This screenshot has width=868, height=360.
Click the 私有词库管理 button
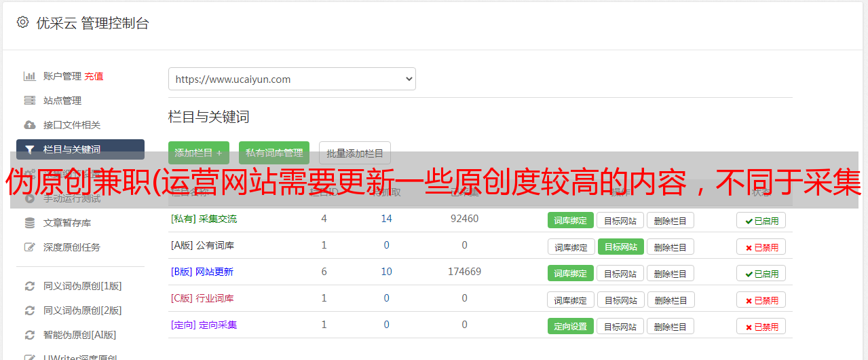(274, 153)
